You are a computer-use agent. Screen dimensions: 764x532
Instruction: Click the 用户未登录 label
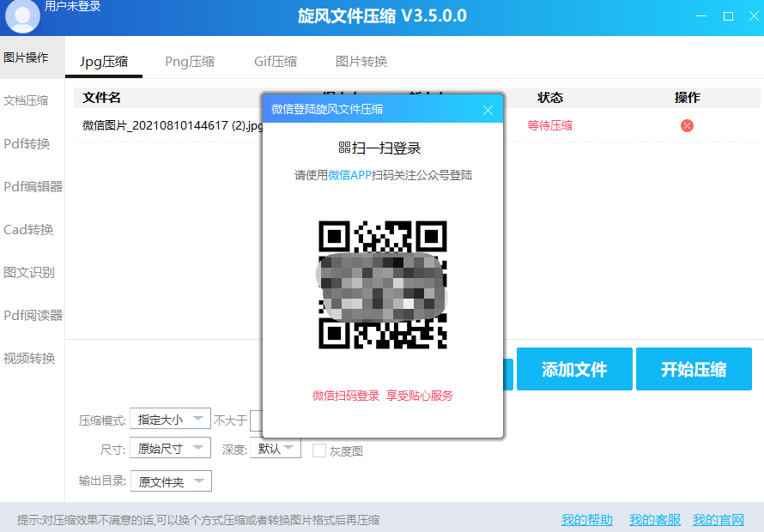click(x=73, y=6)
